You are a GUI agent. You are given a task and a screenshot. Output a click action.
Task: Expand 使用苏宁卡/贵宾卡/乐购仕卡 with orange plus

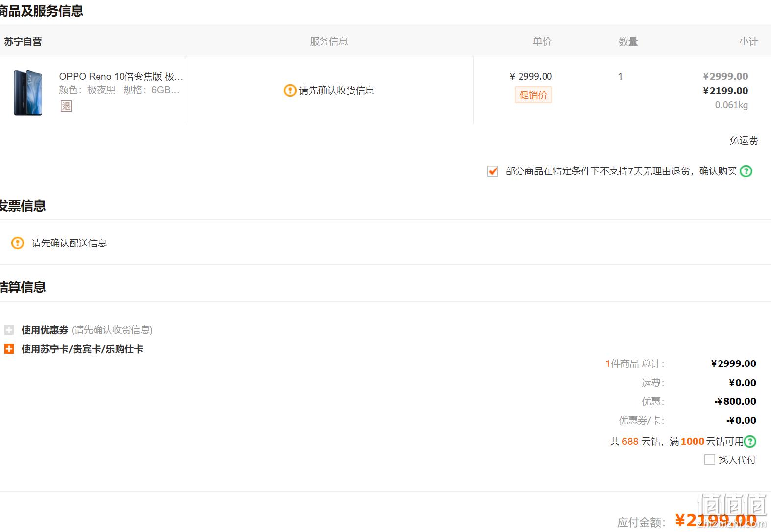tap(9, 349)
